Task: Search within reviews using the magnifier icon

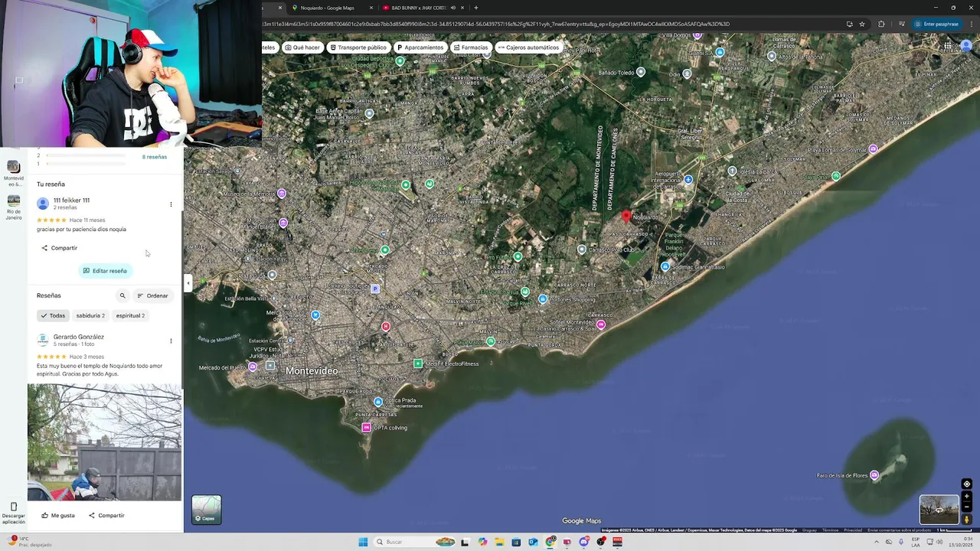Action: click(122, 295)
